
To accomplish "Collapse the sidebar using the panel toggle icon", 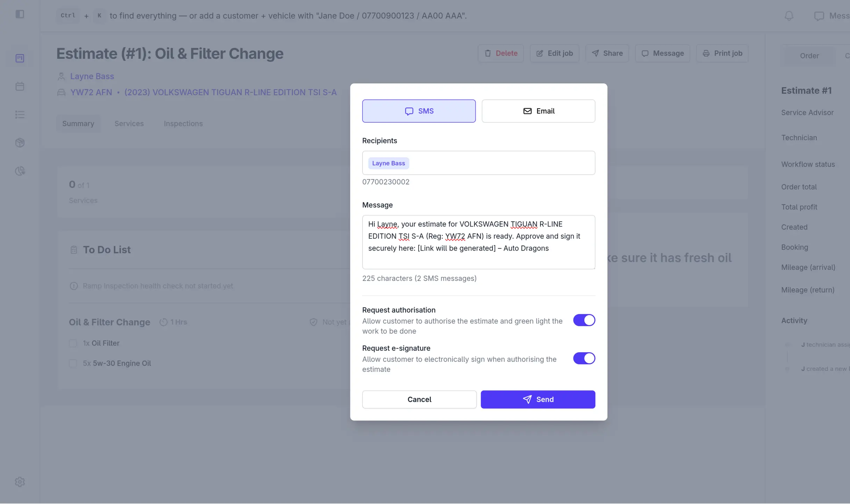I will [x=20, y=14].
